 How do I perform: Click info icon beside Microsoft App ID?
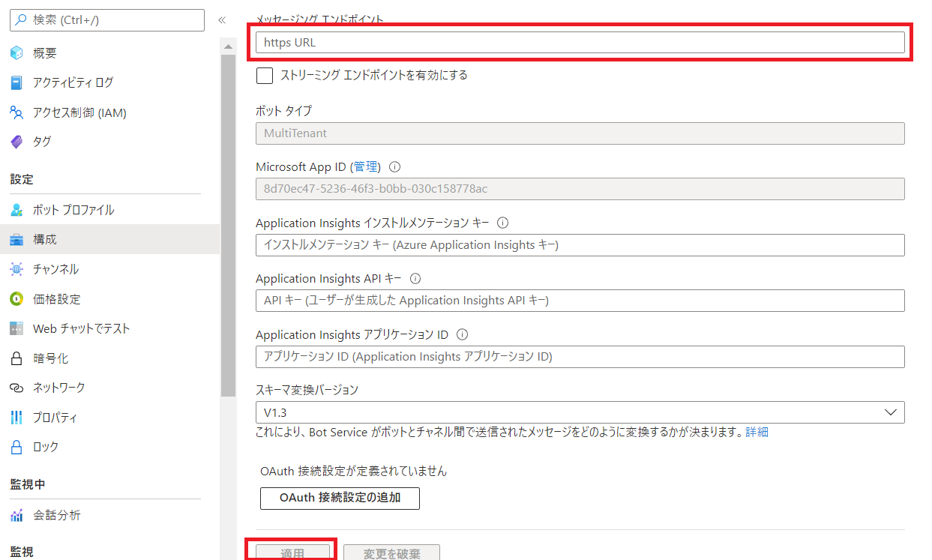(x=395, y=167)
